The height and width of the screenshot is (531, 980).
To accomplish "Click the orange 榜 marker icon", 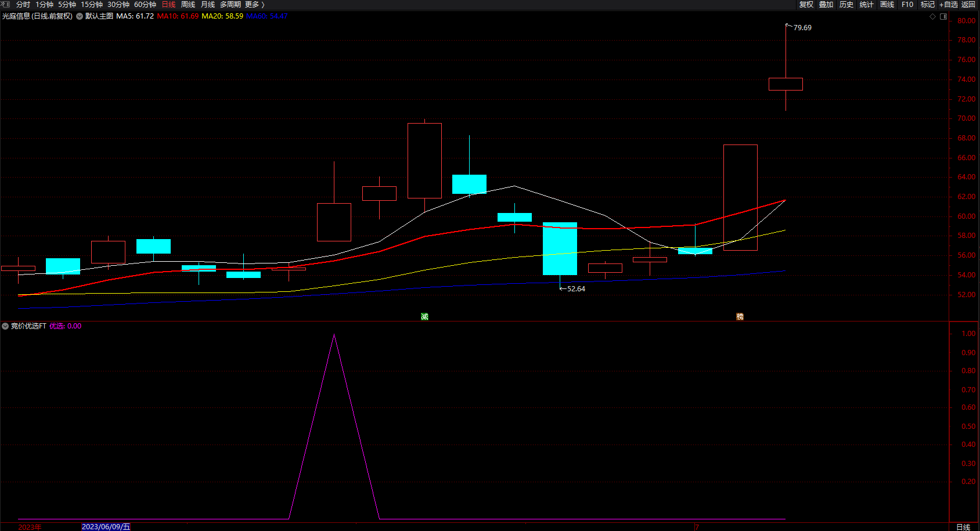I will pyautogui.click(x=740, y=316).
